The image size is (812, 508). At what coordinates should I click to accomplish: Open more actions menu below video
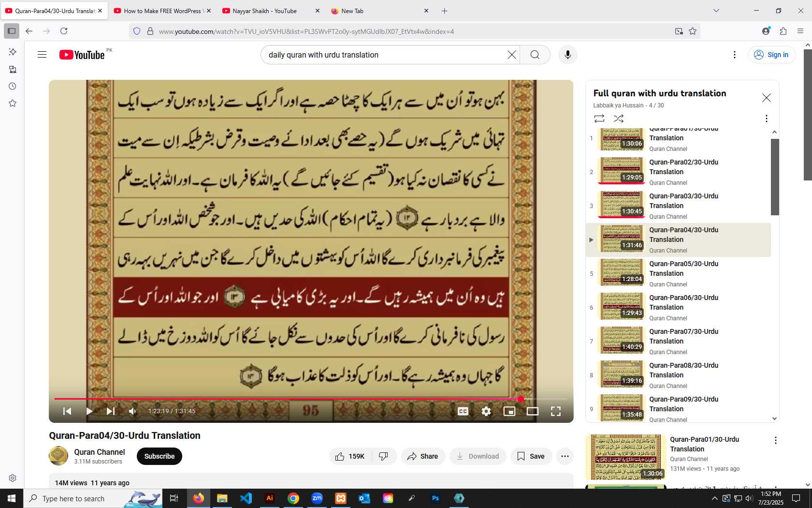coord(565,456)
